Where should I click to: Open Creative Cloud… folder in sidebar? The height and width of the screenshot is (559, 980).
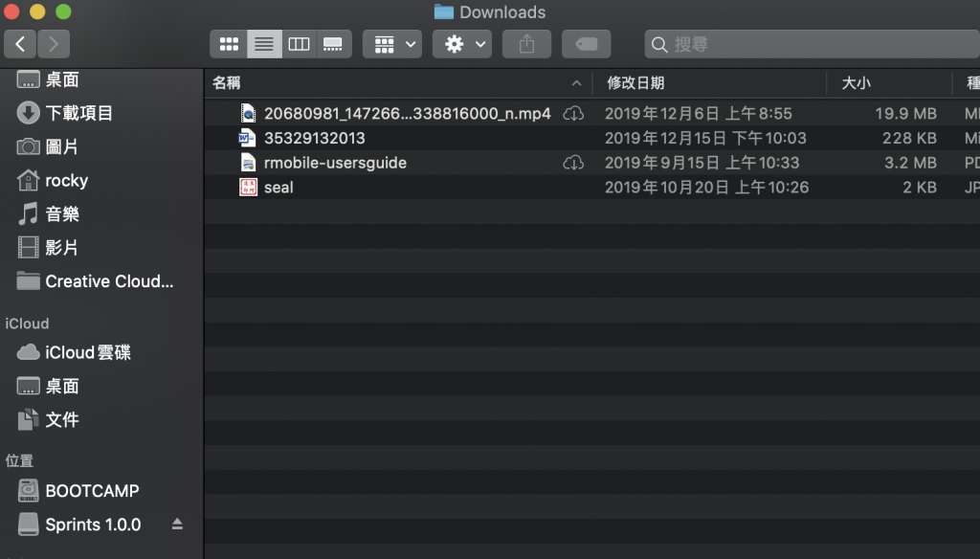point(109,281)
